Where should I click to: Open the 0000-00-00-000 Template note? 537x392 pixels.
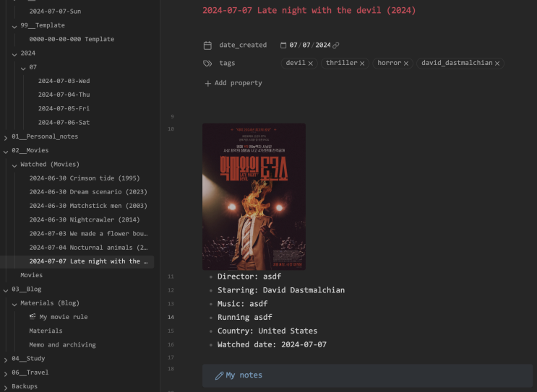point(72,39)
